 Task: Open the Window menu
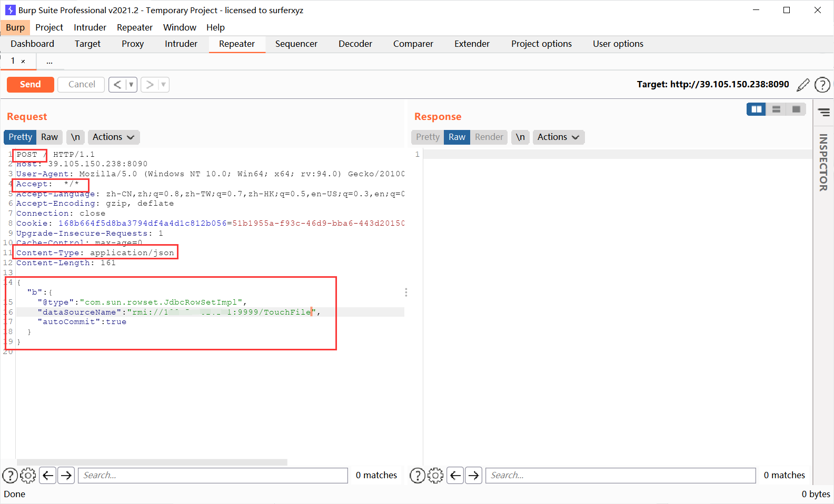(x=180, y=27)
